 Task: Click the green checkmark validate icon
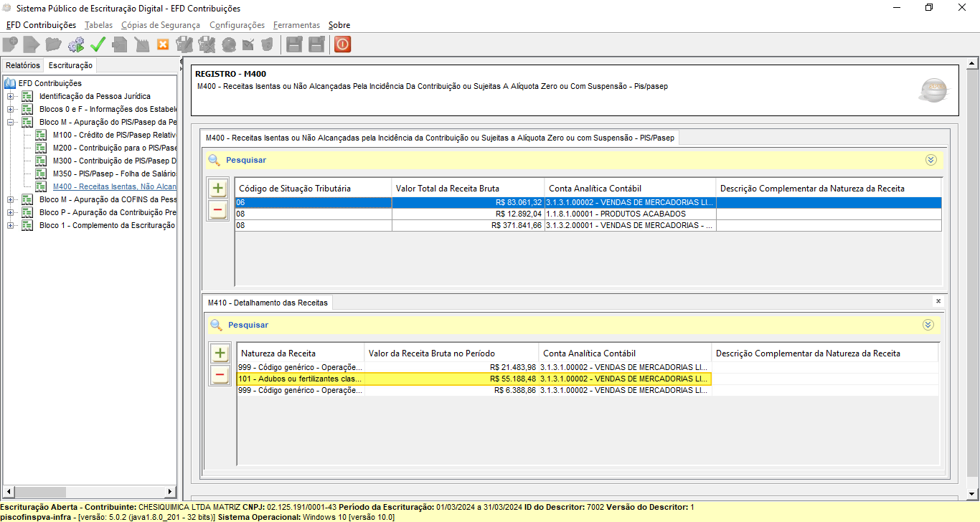[x=98, y=44]
